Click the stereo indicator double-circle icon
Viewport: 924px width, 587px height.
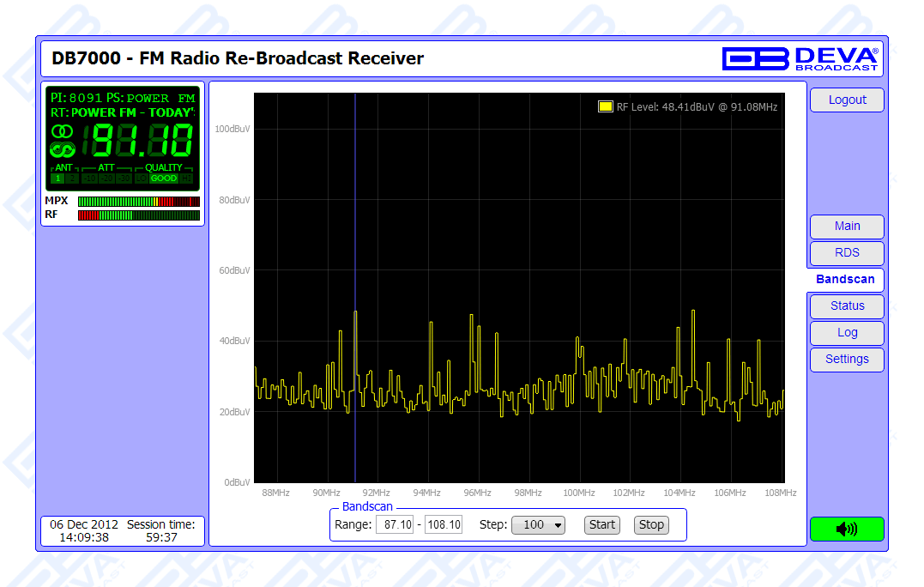(x=62, y=131)
